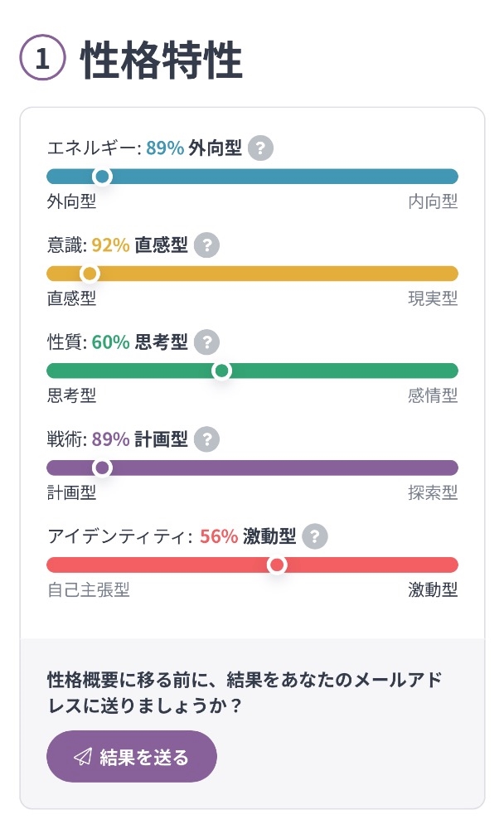Click the 自己主張型 label under red bar
Screen dimensions: 504x829
click(x=89, y=590)
